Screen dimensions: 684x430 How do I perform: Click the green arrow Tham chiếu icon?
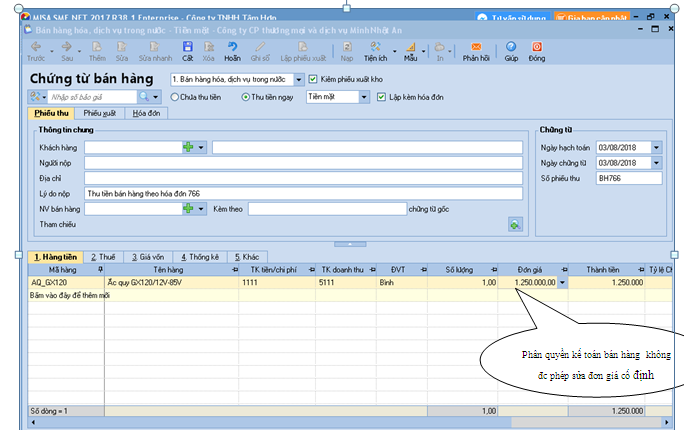pyautogui.click(x=515, y=226)
